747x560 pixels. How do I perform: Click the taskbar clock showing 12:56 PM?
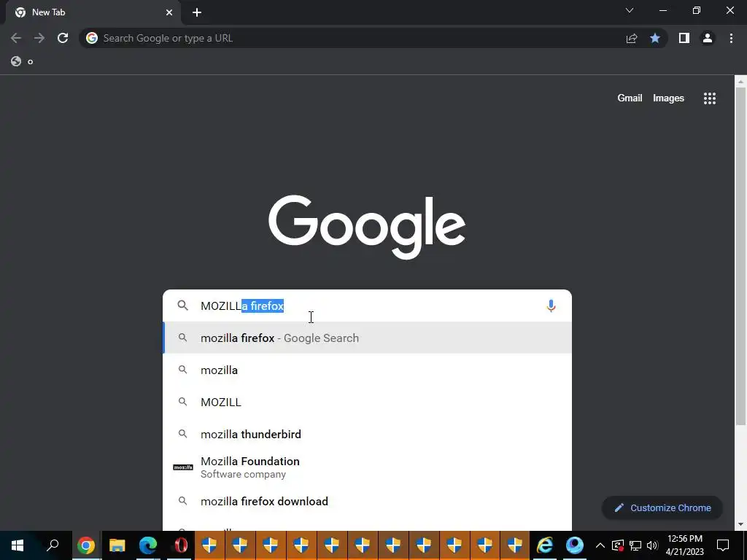[684, 545]
